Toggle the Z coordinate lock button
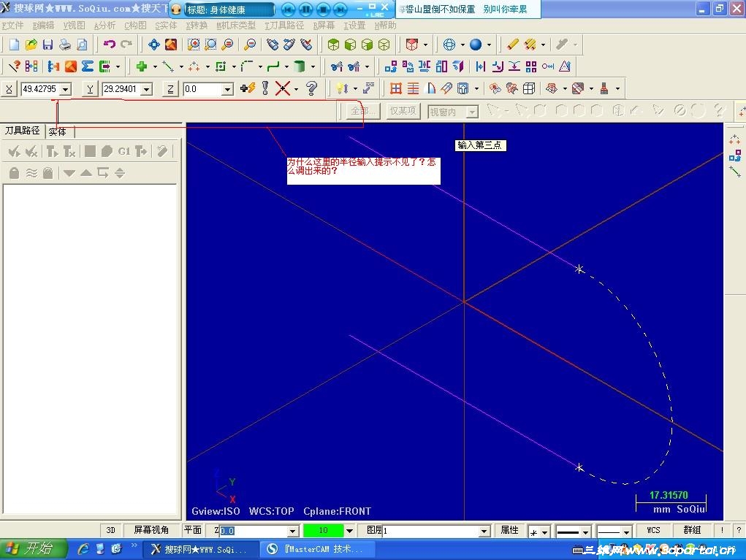The height and width of the screenshot is (560, 746). click(170, 89)
